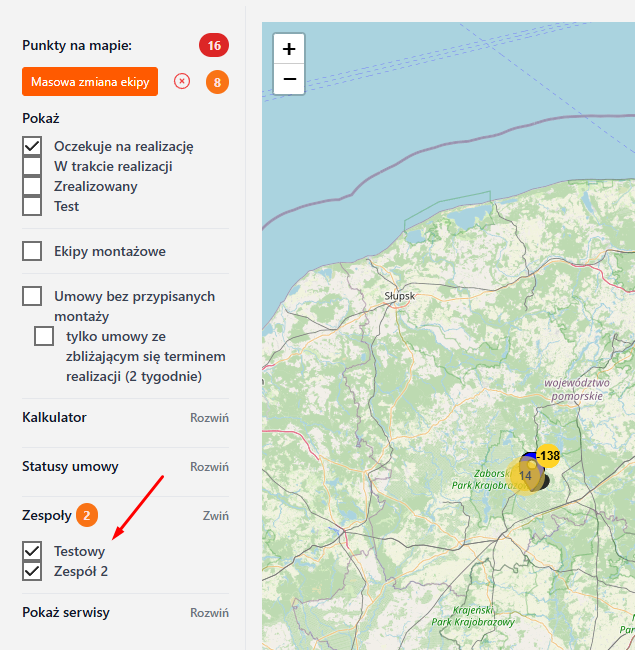635x650 pixels.
Task: Enable W trakcie realizacji checkbox
Action: coord(32,166)
